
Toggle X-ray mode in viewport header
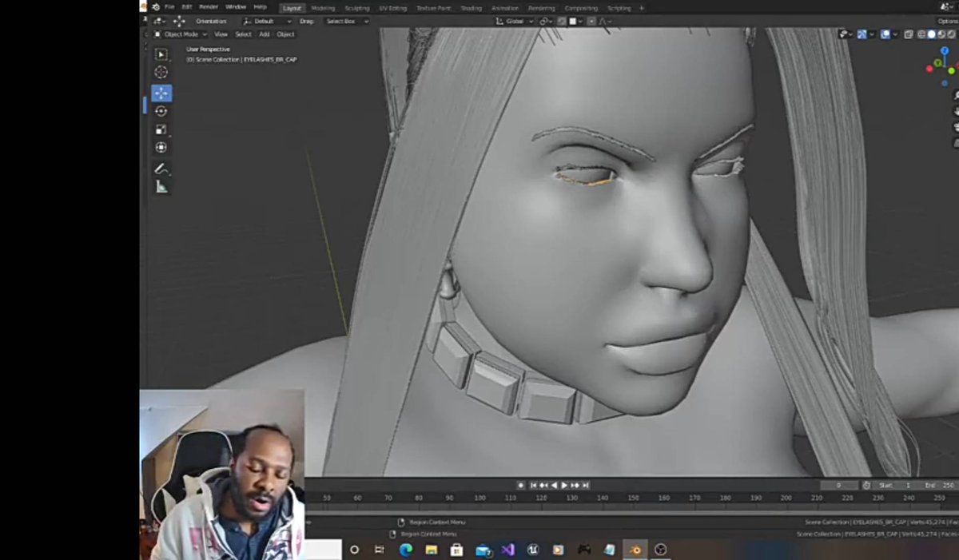tap(909, 34)
